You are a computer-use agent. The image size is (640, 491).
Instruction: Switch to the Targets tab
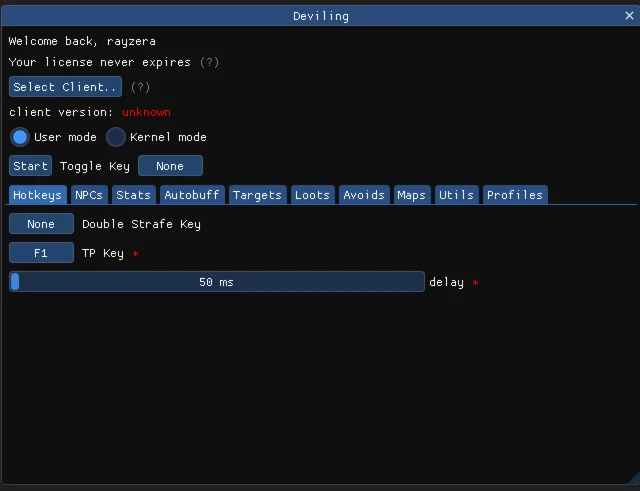pos(257,195)
